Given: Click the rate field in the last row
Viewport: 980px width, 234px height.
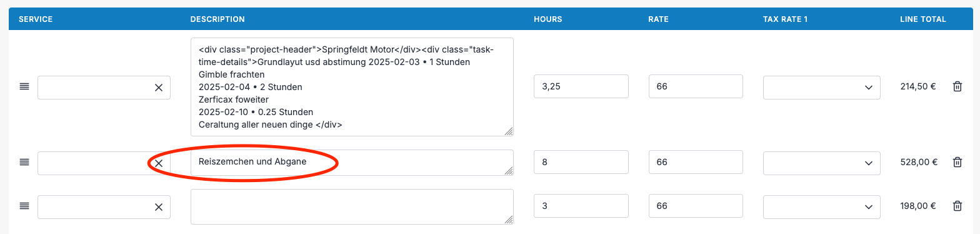Looking at the screenshot, I should tap(696, 206).
